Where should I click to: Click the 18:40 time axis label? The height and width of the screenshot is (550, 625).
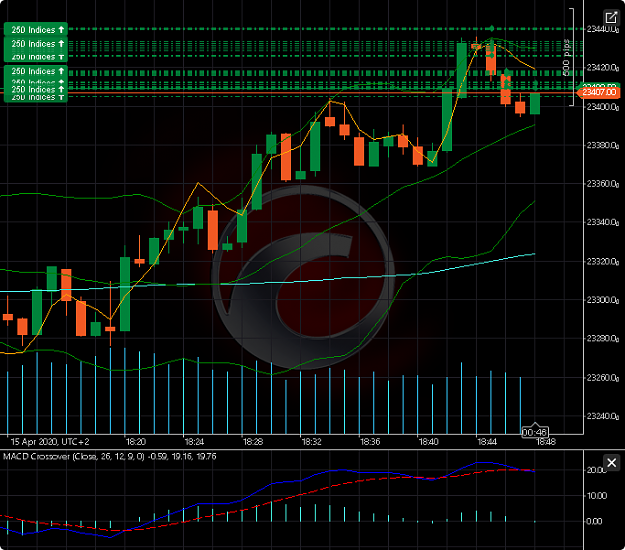pos(428,442)
